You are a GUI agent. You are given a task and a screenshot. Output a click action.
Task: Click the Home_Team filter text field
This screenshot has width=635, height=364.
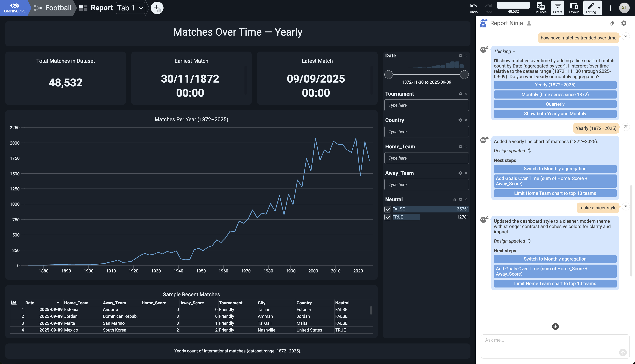(426, 158)
